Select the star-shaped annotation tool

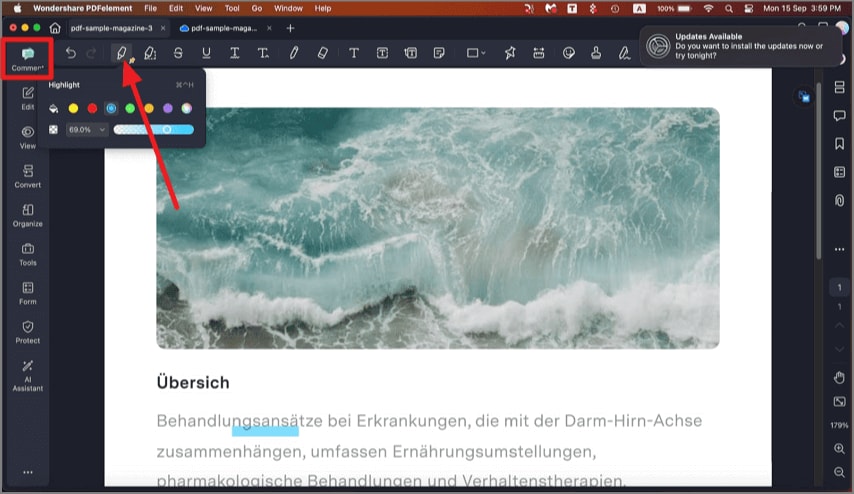pyautogui.click(x=510, y=53)
